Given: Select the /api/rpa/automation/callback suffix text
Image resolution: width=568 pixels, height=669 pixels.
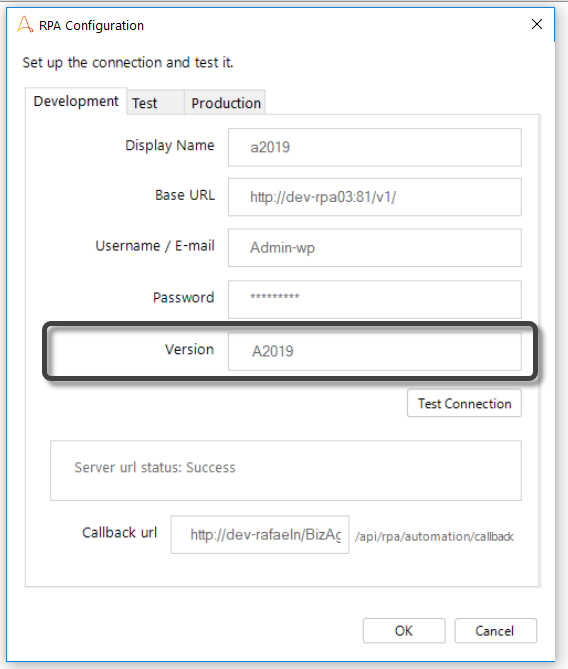Looking at the screenshot, I should pyautogui.click(x=434, y=536).
